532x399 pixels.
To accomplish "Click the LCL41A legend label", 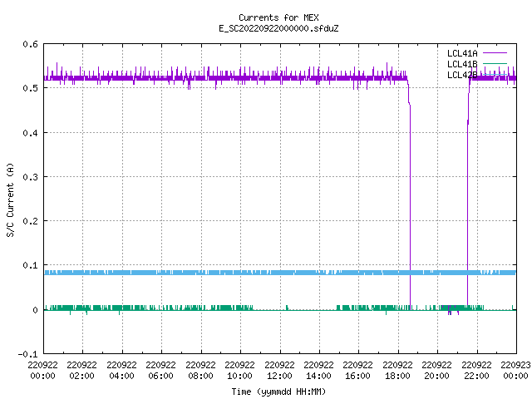I will [462, 53].
